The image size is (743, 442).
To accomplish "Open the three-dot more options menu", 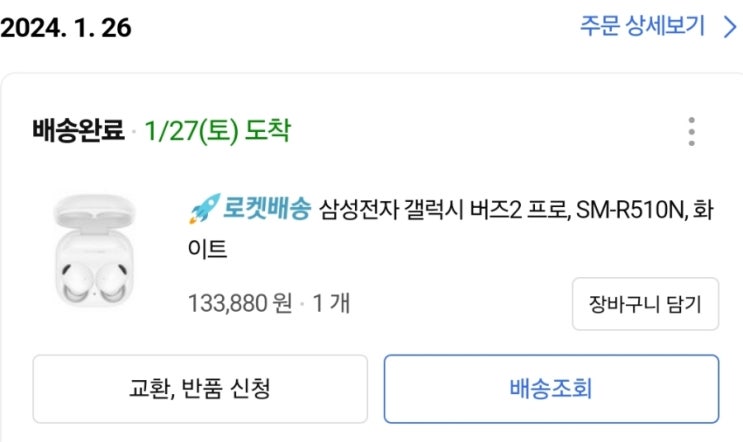I will click(691, 132).
